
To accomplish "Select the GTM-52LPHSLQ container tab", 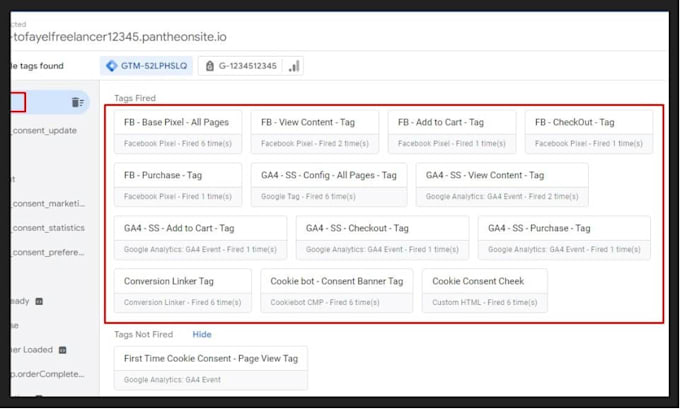I will pos(146,66).
